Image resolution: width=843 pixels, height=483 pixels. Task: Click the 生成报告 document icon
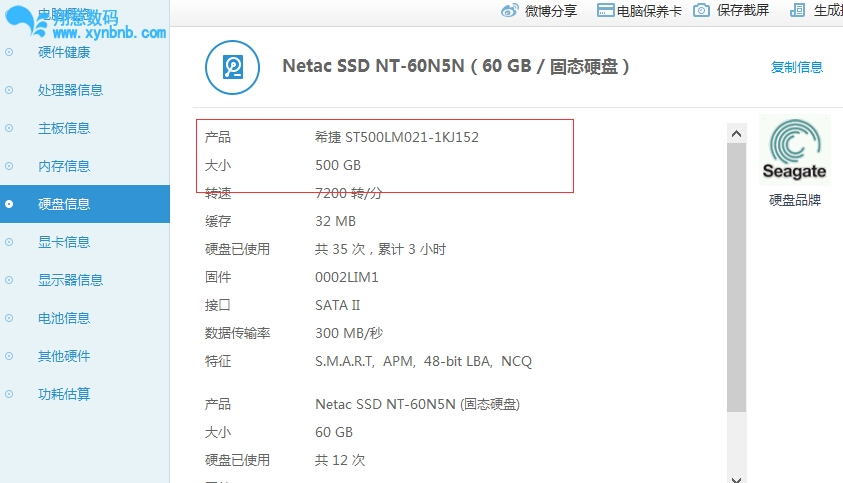point(798,10)
